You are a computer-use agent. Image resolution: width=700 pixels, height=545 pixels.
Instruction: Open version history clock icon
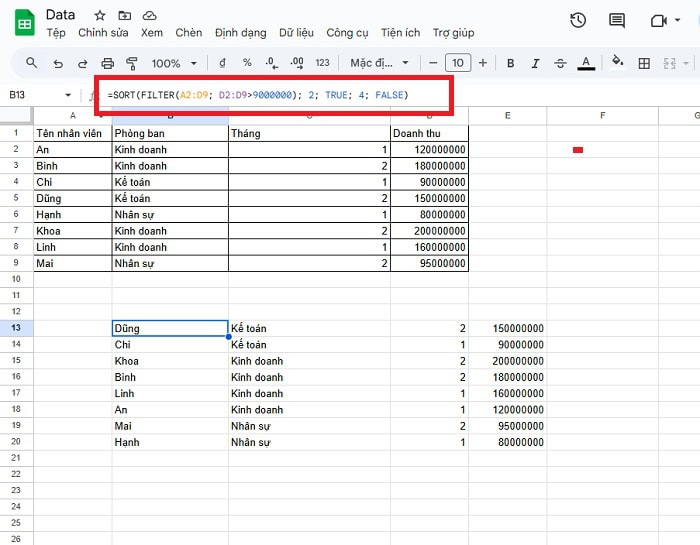(578, 21)
